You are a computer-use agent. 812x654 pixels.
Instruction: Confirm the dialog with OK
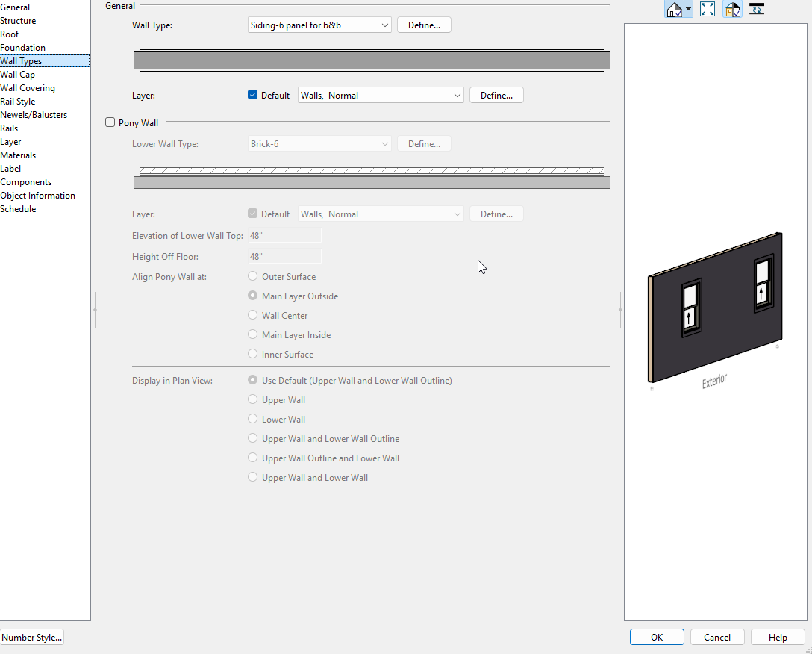(657, 637)
